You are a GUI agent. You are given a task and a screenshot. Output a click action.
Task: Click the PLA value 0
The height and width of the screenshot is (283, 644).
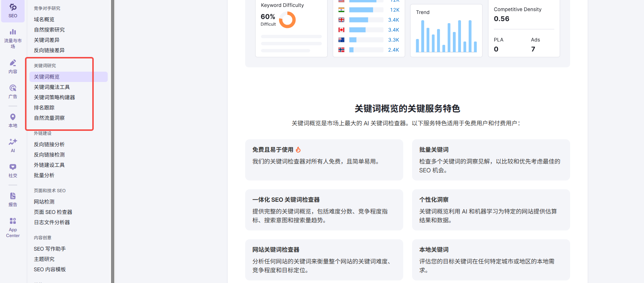(496, 49)
